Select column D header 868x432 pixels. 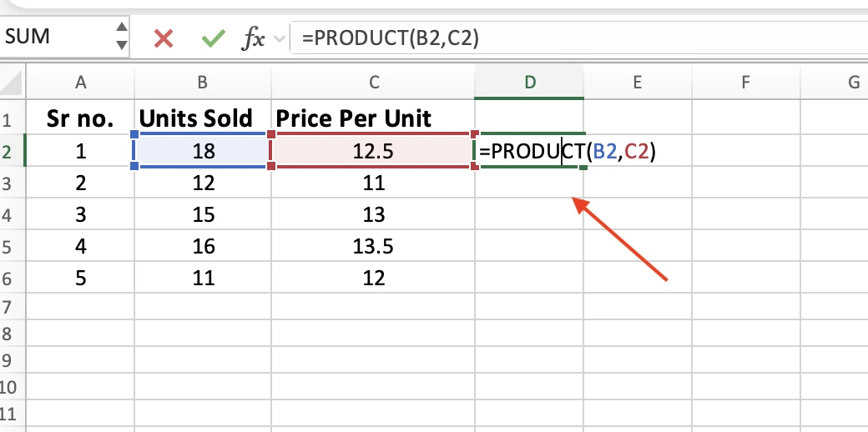(x=530, y=83)
